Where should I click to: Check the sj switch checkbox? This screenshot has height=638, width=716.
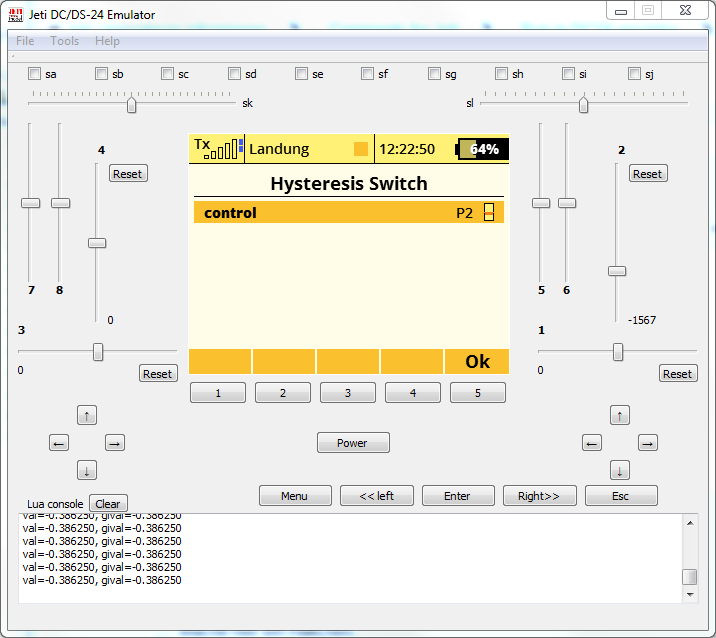(x=634, y=74)
